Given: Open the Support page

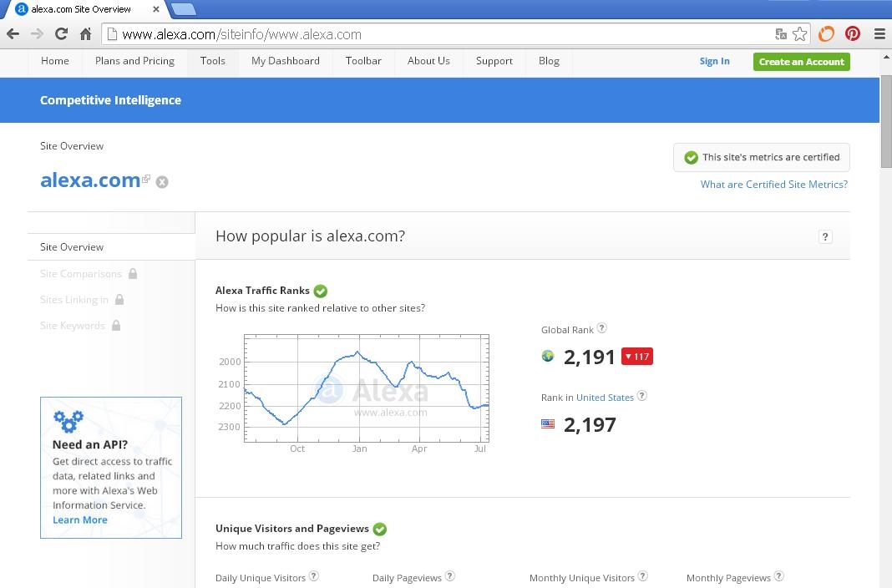Looking at the screenshot, I should click(494, 61).
